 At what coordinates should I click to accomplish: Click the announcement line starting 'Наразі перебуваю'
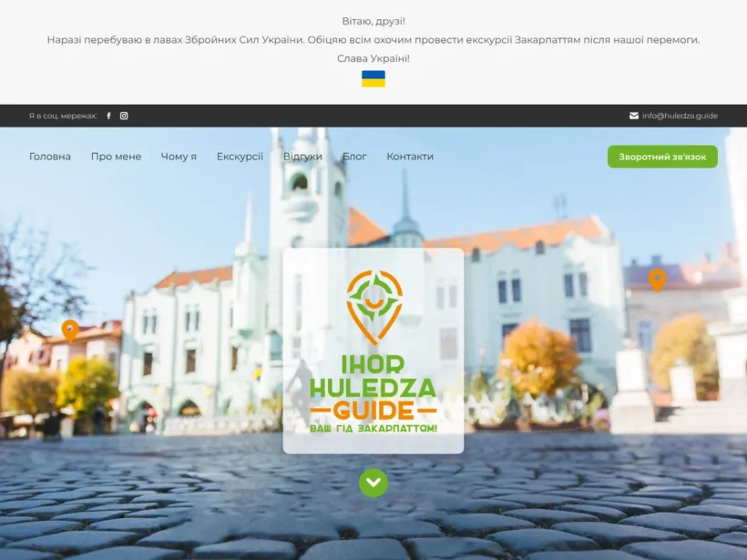[373, 39]
